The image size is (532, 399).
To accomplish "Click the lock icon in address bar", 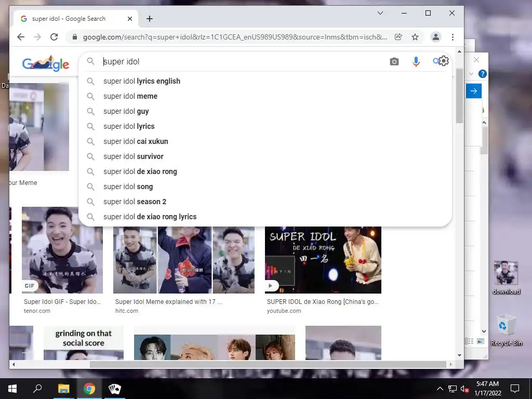I will 75,37.
